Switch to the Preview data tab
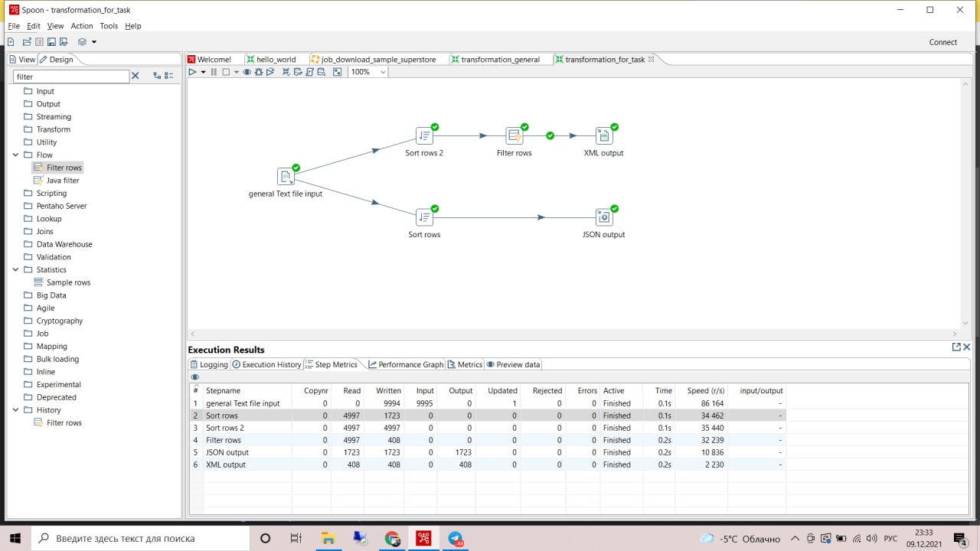The height and width of the screenshot is (551, 980). tap(513, 364)
